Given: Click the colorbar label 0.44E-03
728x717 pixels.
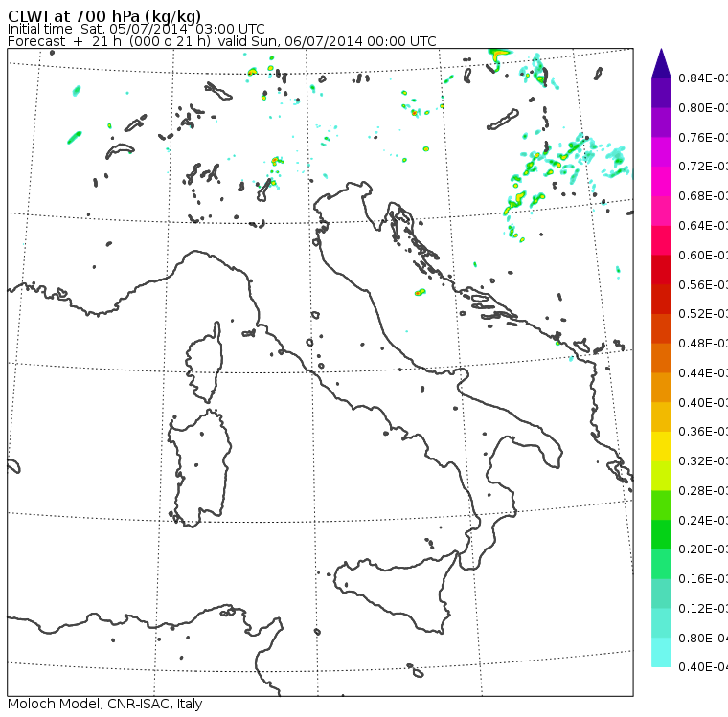Looking at the screenshot, I should [x=703, y=373].
